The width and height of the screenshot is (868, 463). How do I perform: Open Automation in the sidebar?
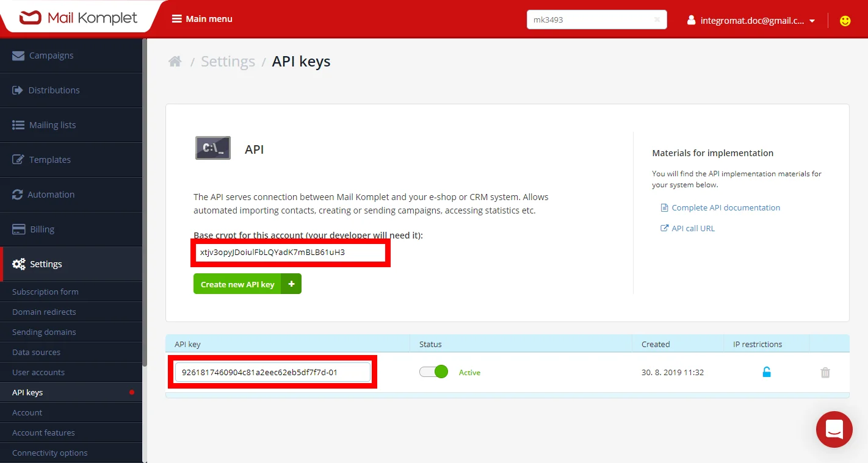click(71, 195)
